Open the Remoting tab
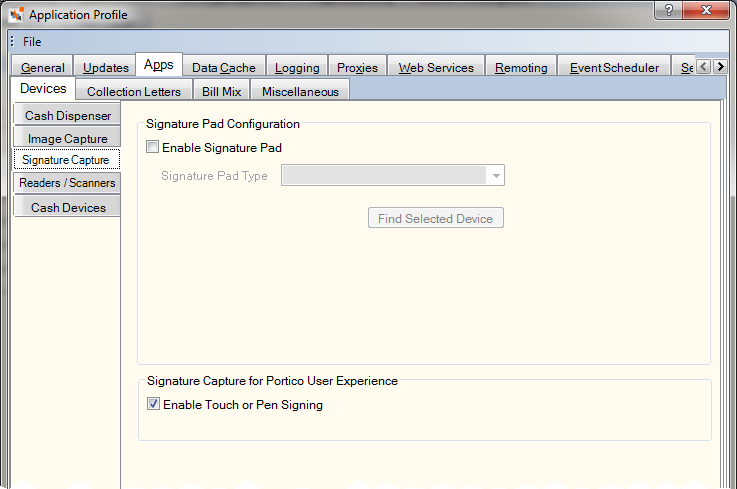The image size is (737, 489). (521, 67)
